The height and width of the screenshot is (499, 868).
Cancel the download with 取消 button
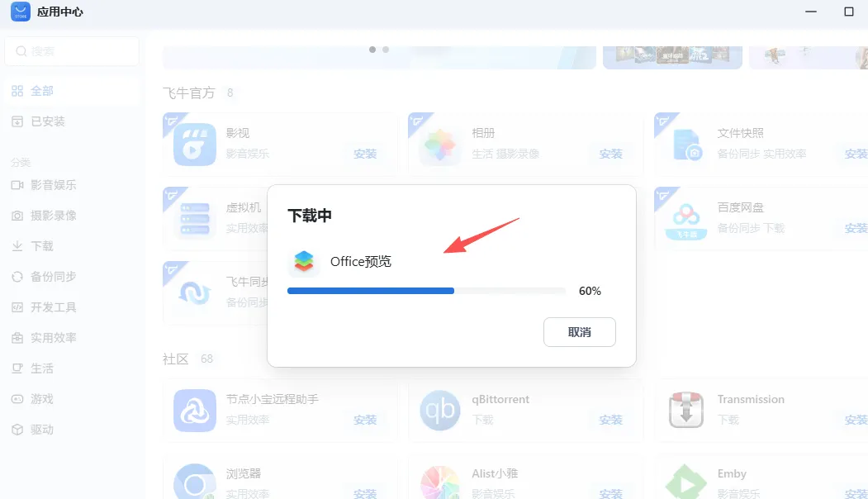pos(580,332)
